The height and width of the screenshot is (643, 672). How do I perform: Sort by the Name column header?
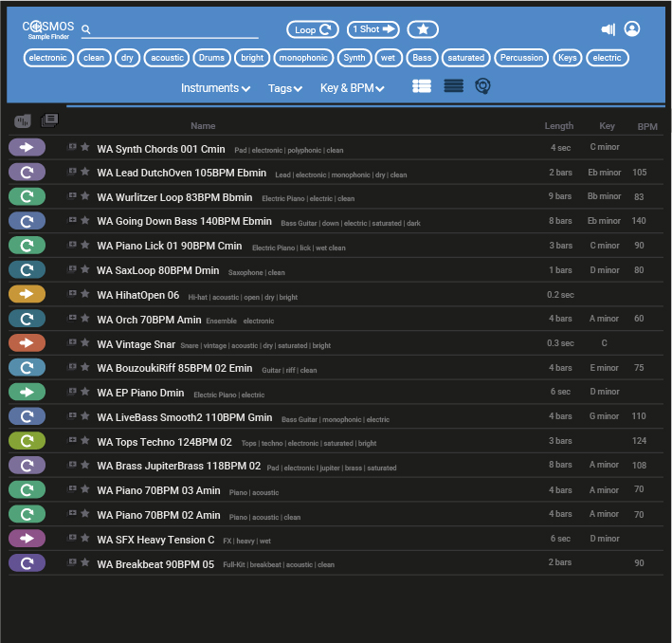(x=203, y=126)
